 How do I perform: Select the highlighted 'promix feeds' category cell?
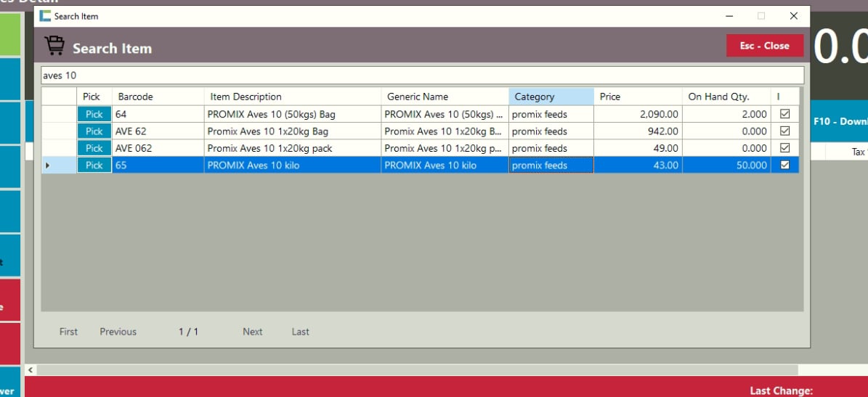coord(551,165)
